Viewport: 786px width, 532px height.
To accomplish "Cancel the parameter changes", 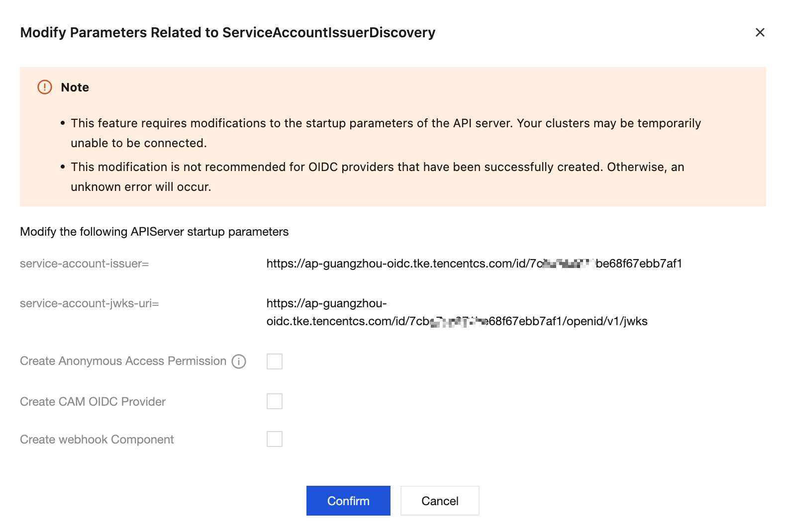I will point(440,501).
